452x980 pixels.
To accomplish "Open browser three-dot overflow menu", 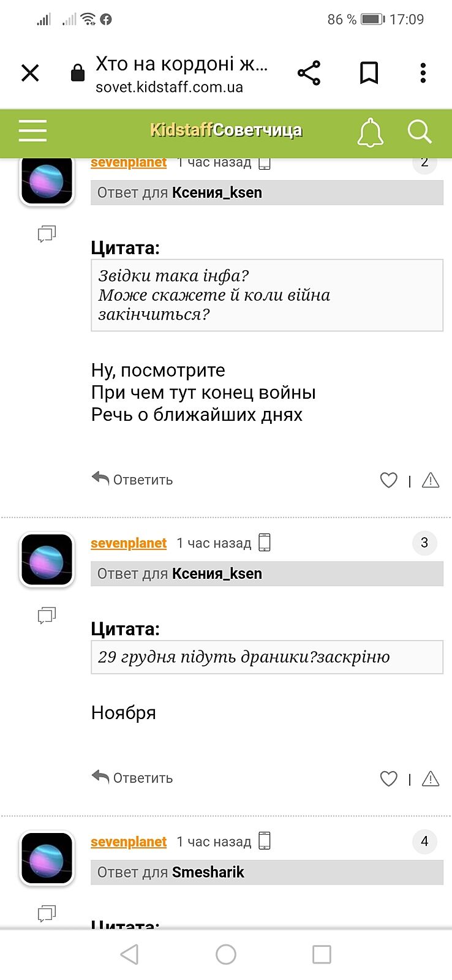I will [x=423, y=73].
